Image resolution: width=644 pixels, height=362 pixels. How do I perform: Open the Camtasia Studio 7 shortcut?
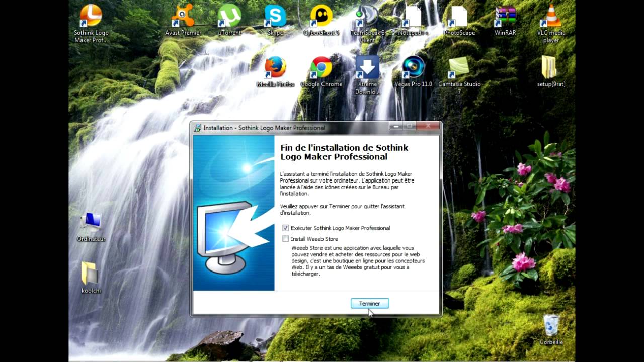click(x=459, y=74)
